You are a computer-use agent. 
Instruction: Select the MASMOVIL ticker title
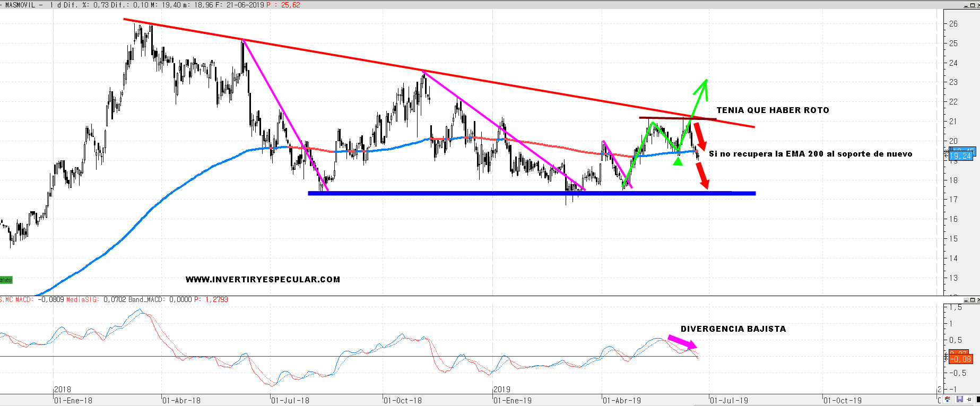(20, 5)
